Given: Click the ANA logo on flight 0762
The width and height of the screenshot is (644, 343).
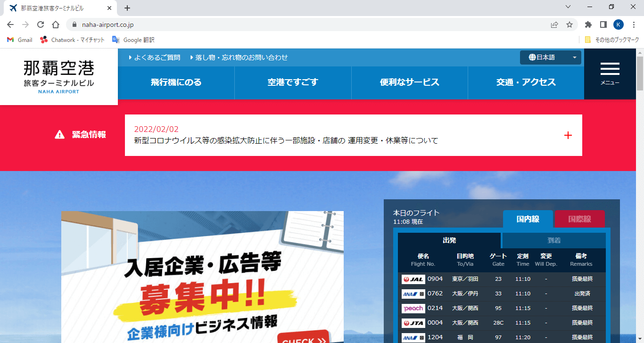Looking at the screenshot, I should pyautogui.click(x=413, y=294).
